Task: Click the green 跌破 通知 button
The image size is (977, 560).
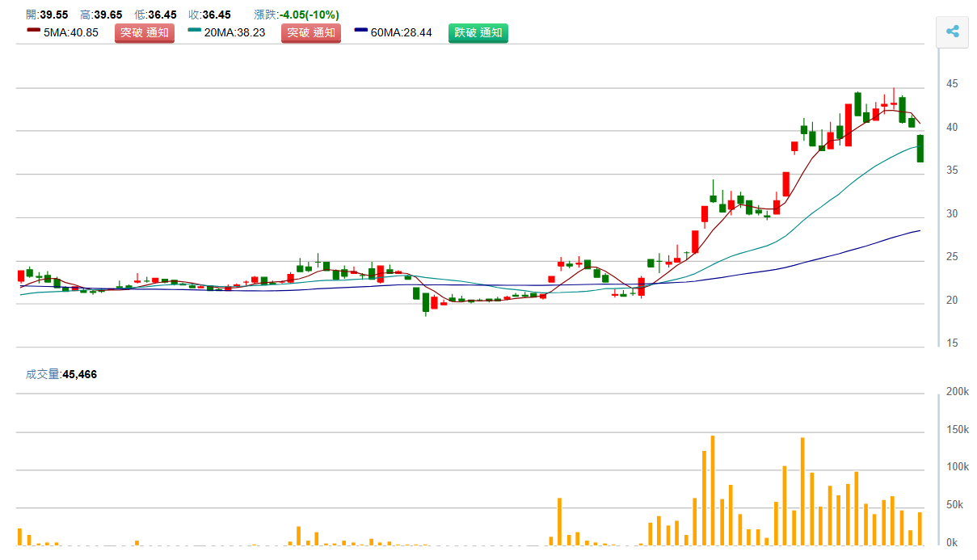Action: [x=478, y=33]
